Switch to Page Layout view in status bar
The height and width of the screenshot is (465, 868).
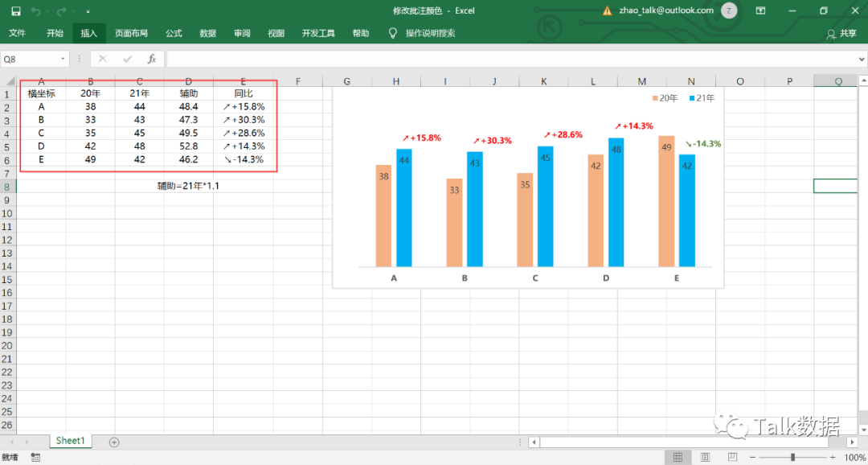tap(704, 457)
